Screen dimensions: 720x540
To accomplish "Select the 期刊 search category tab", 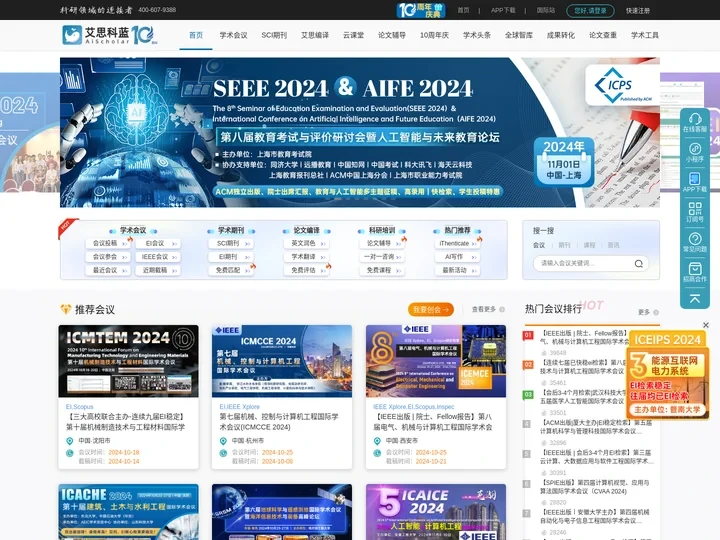I will [564, 245].
